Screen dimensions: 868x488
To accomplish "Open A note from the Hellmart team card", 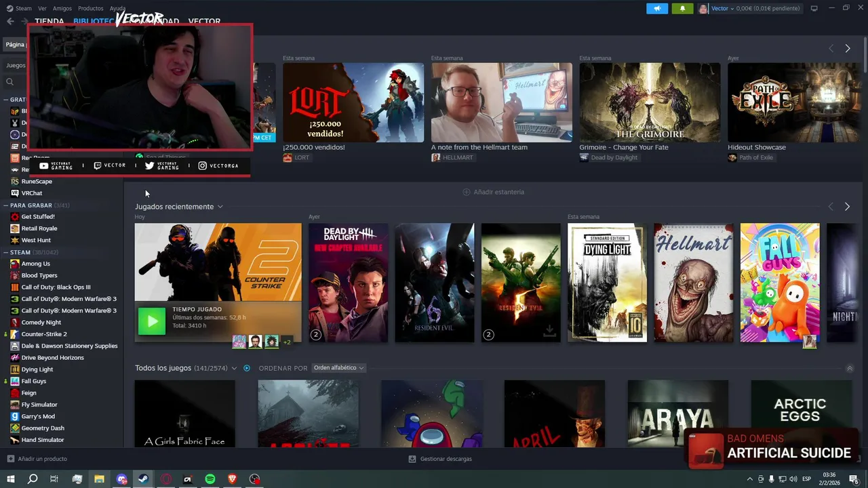I will [x=501, y=102].
